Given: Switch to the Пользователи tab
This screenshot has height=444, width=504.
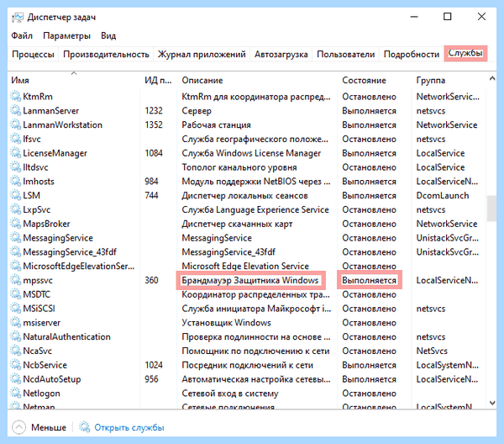Looking at the screenshot, I should click(x=346, y=54).
